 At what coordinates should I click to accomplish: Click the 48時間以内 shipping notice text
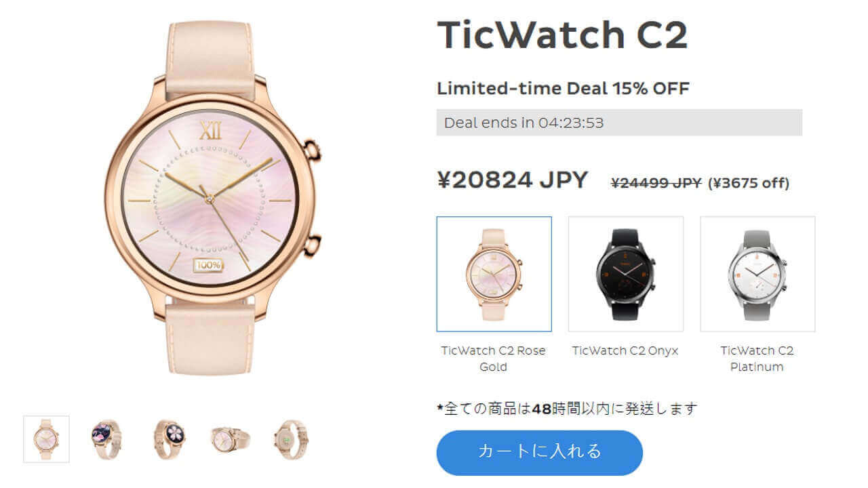click(567, 409)
